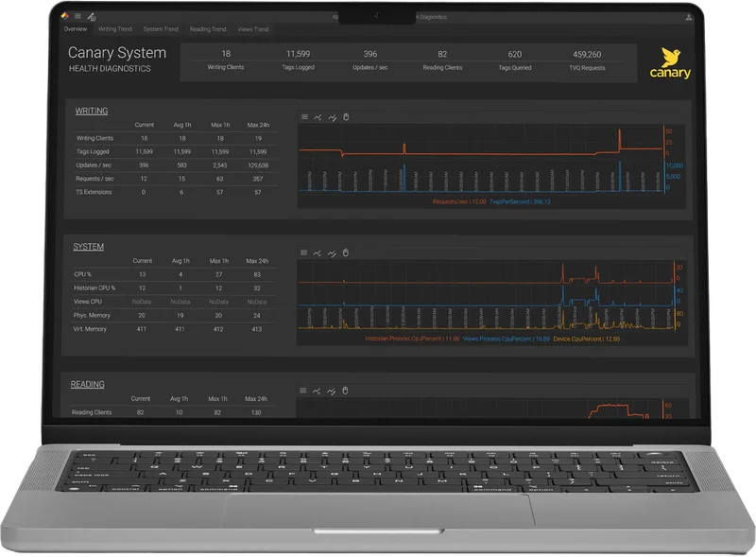Select the Historian.Process.CpuPercent legend label
This screenshot has width=756, height=557.
412,339
